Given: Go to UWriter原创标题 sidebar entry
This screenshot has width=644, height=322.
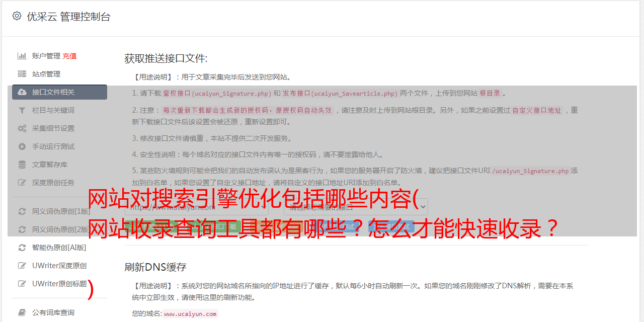Looking at the screenshot, I should 59,284.
